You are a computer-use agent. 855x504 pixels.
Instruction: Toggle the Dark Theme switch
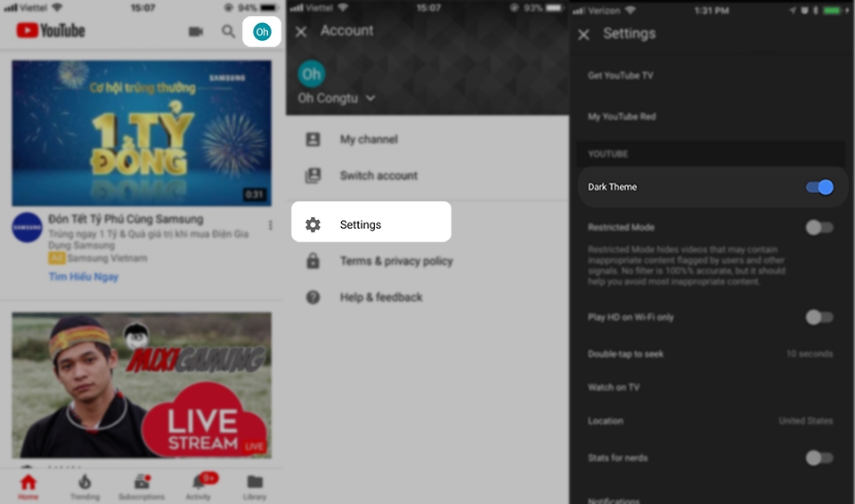click(819, 187)
